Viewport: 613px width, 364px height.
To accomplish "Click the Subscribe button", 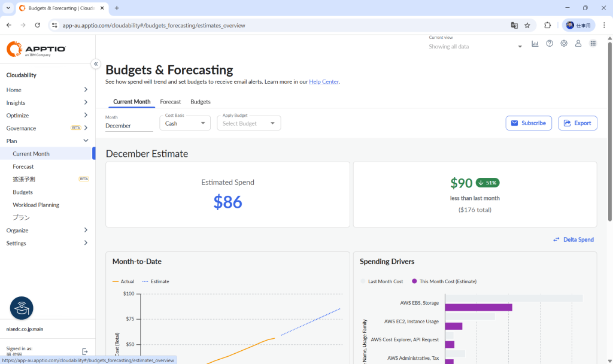I will click(x=529, y=123).
